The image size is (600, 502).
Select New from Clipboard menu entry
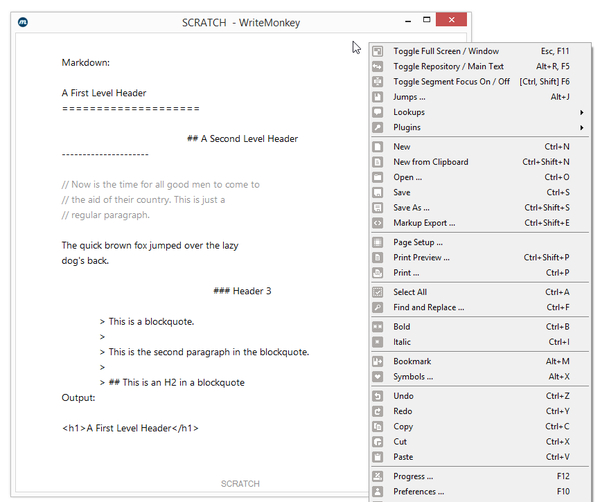(x=480, y=162)
